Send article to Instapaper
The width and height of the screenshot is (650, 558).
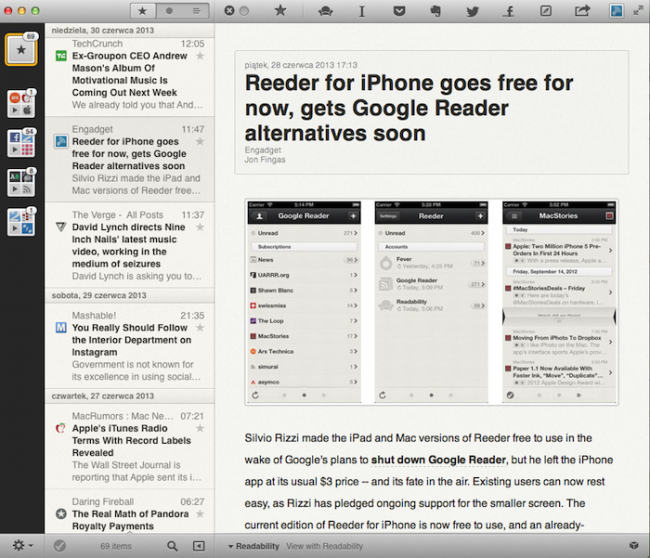pyautogui.click(x=362, y=11)
